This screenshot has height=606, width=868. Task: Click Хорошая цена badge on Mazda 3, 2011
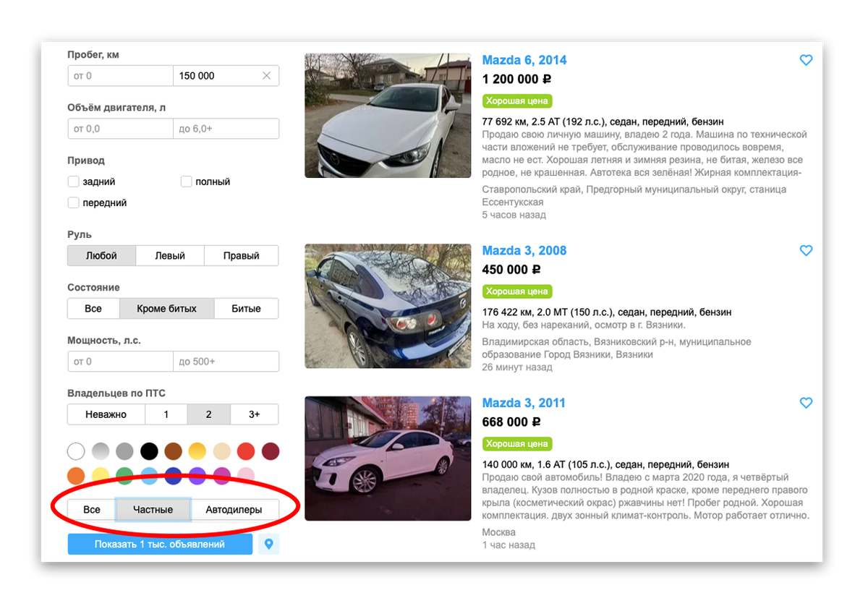(x=517, y=443)
